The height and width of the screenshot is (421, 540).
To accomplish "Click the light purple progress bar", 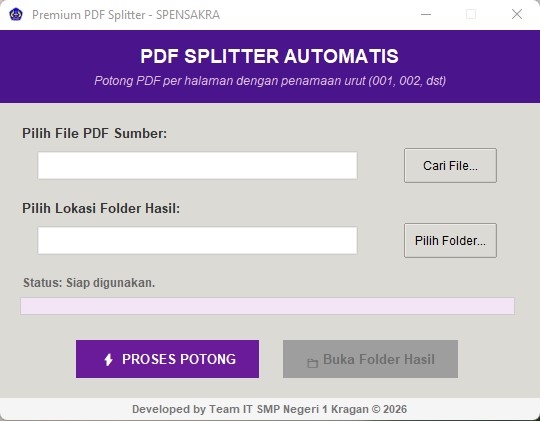I will pos(268,306).
